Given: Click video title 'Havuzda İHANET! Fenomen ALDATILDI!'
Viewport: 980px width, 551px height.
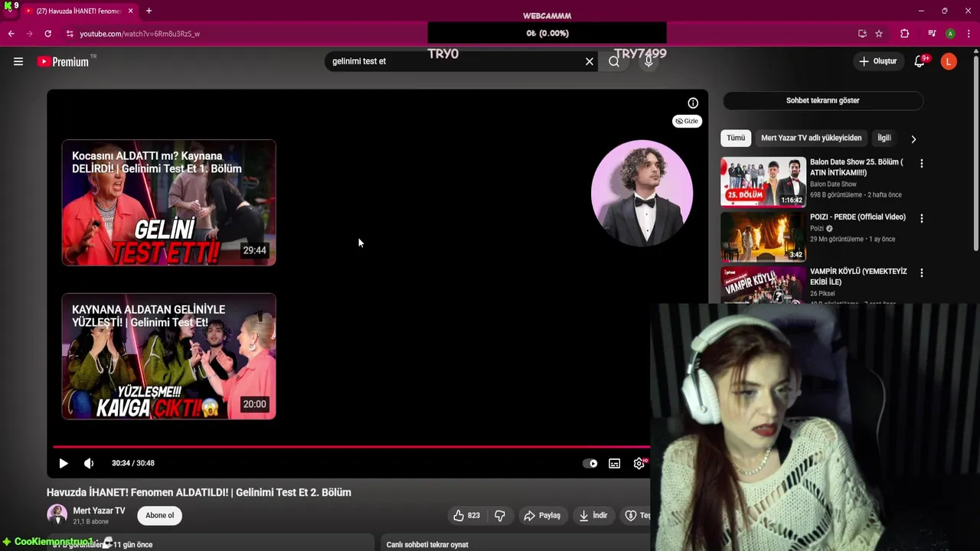Looking at the screenshot, I should pyautogui.click(x=199, y=492).
